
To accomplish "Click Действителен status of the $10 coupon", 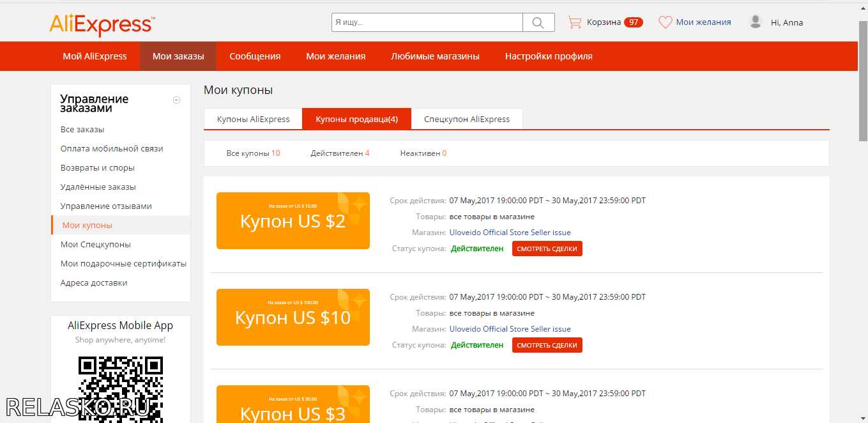I will [x=477, y=345].
